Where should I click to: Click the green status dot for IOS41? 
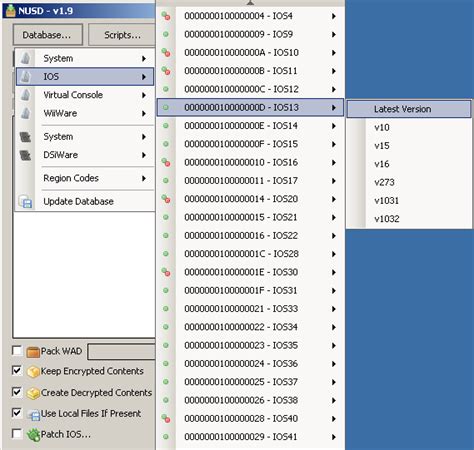click(166, 437)
